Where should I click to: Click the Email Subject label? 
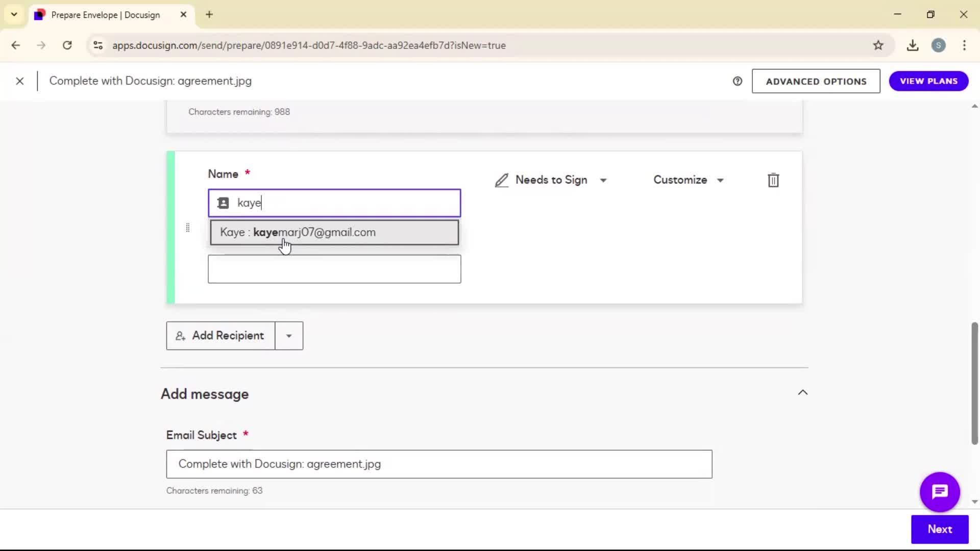[202, 435]
